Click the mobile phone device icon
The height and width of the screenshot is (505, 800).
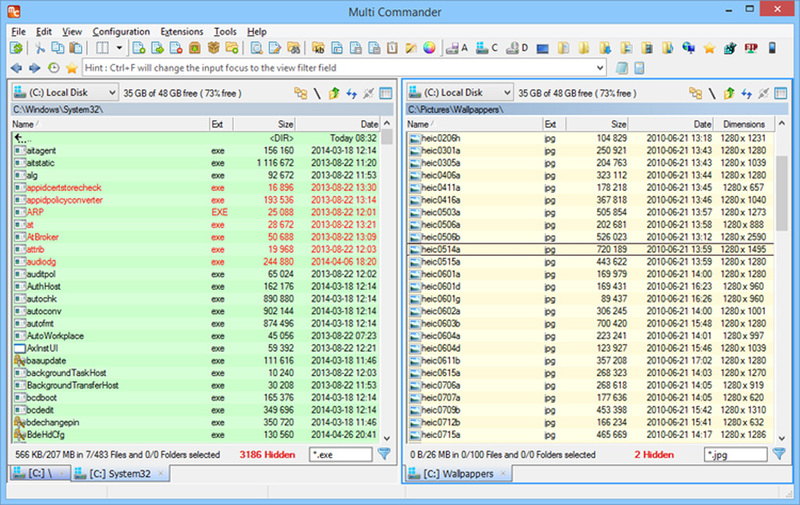772,48
